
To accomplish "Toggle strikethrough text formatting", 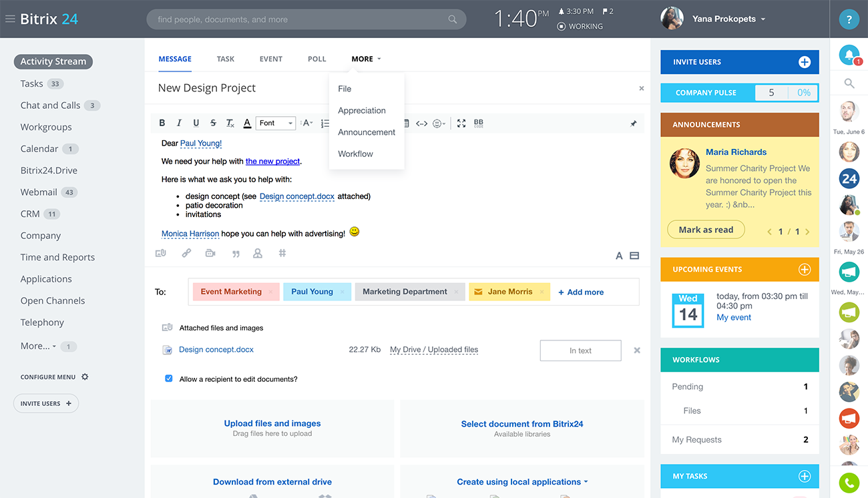I will [213, 123].
